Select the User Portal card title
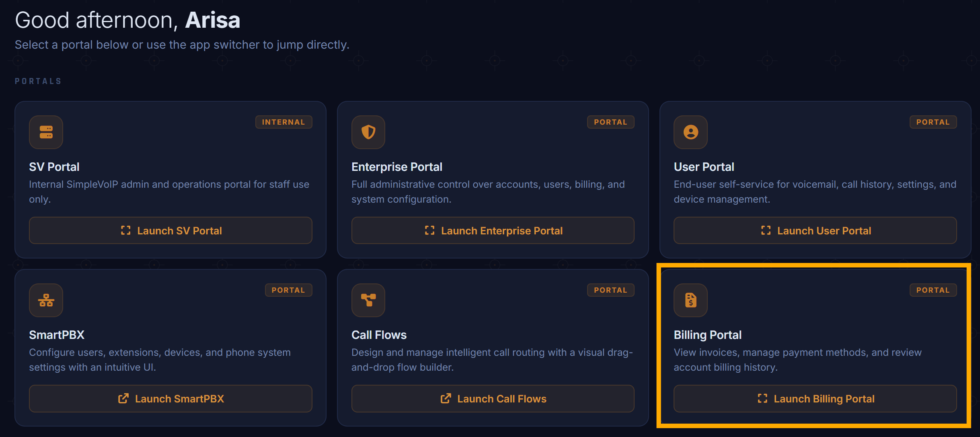 pyautogui.click(x=704, y=167)
